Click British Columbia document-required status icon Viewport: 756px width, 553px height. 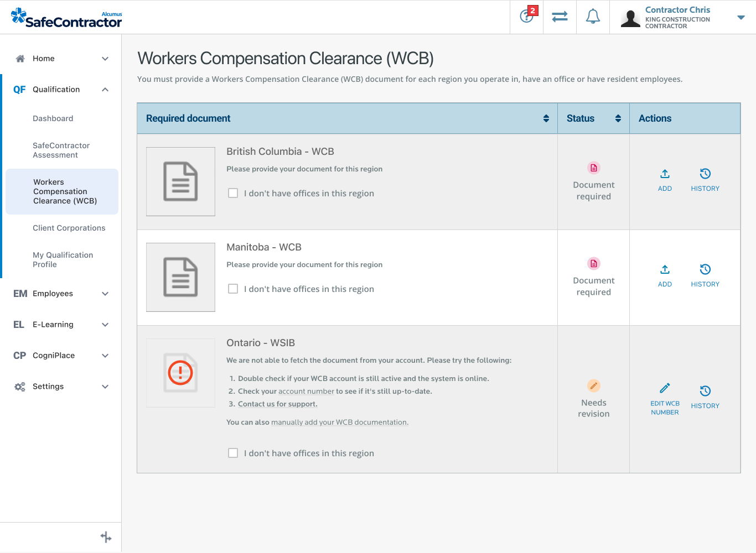pos(594,168)
